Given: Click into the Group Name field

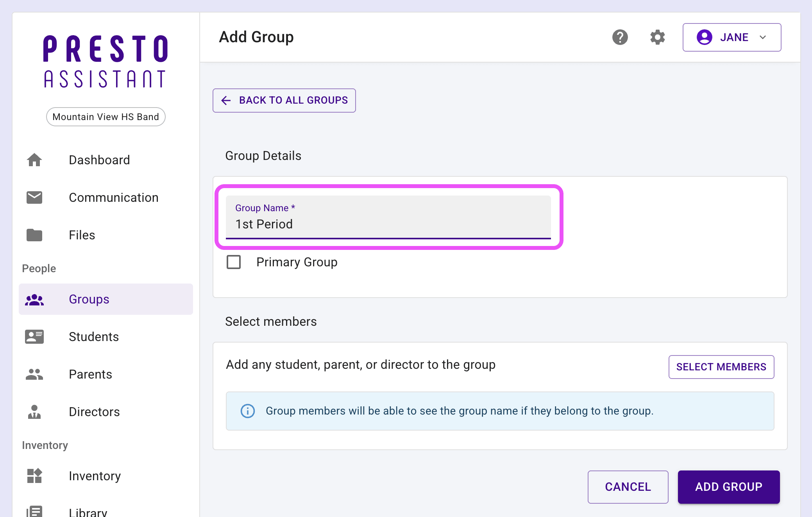Looking at the screenshot, I should coord(388,224).
